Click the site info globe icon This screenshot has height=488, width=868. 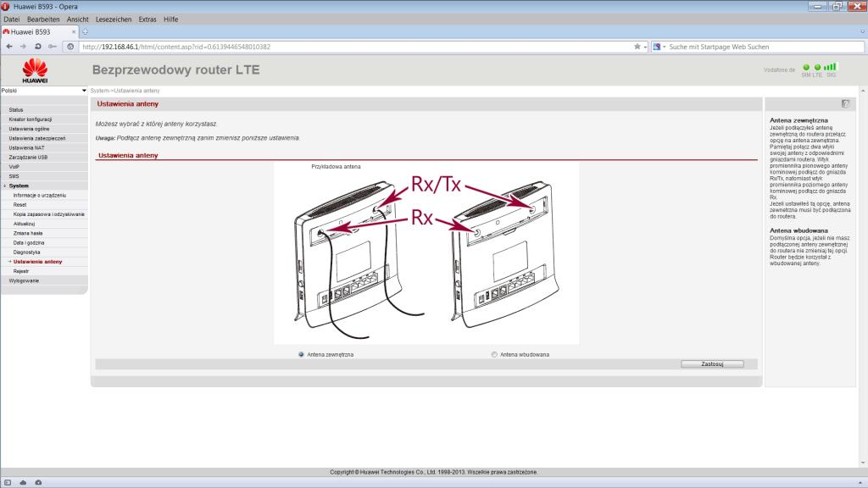click(x=70, y=47)
